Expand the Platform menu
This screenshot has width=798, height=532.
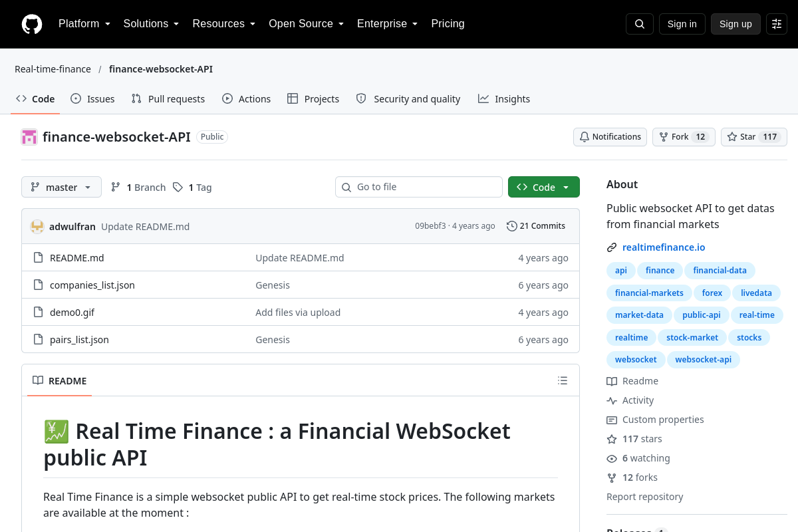[x=84, y=24]
